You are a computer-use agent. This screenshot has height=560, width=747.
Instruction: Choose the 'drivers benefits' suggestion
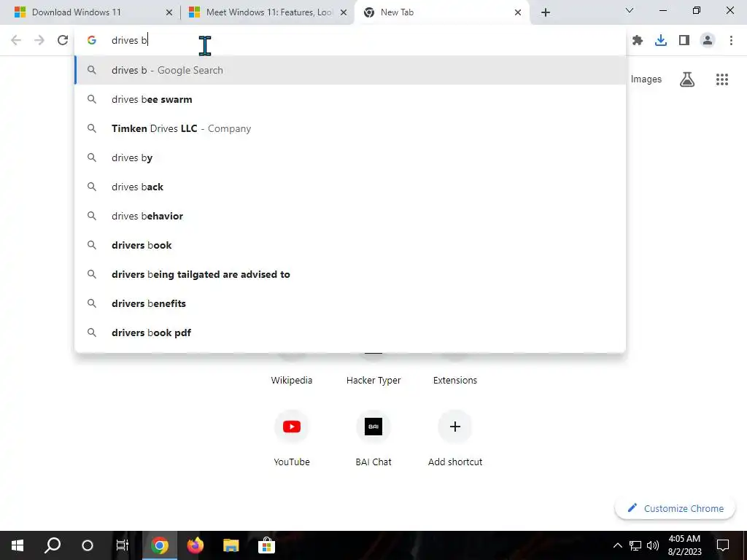pos(350,303)
